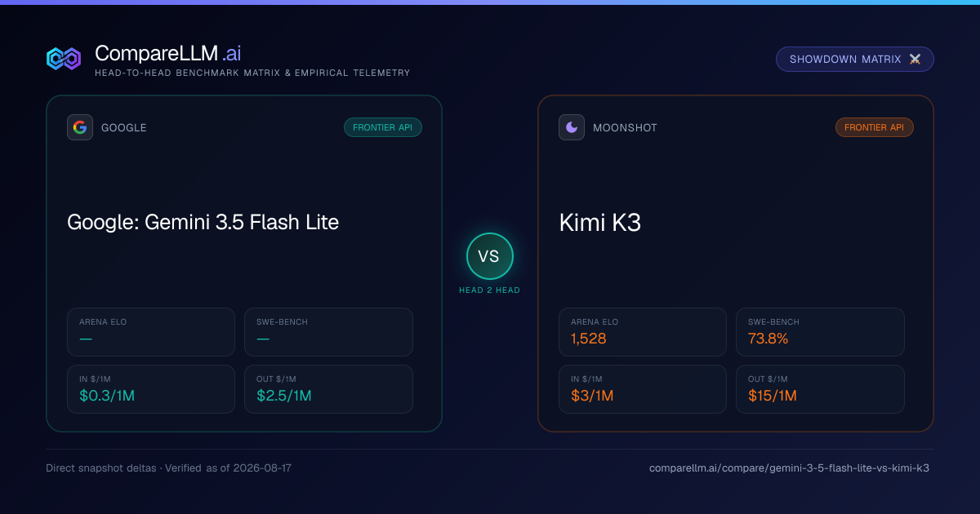Click the Gemini SWE-Bench empty tile
Image resolution: width=980 pixels, height=514 pixels.
coord(328,332)
